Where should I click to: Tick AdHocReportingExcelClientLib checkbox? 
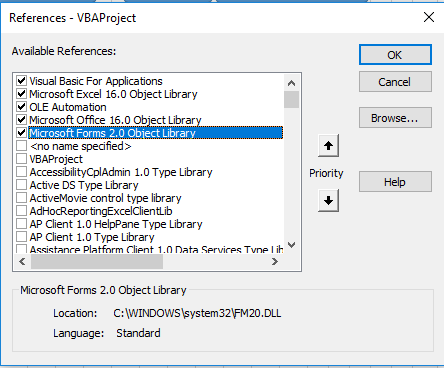click(22, 211)
